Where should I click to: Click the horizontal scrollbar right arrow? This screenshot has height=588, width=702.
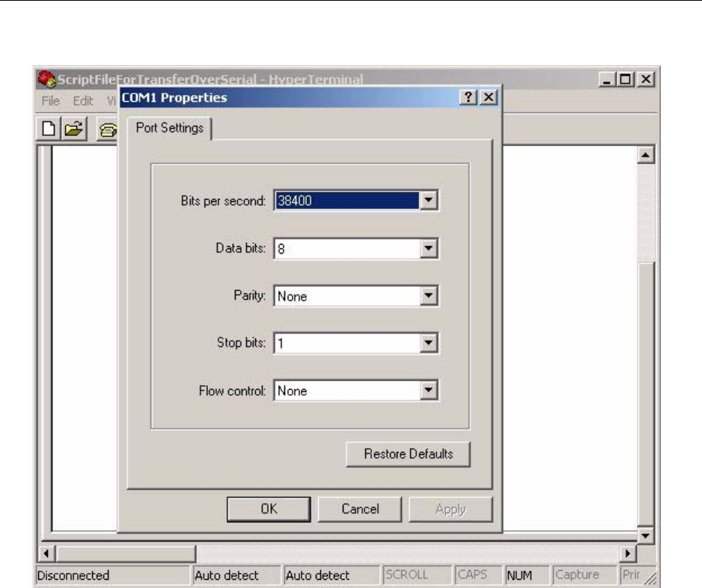pyautogui.click(x=628, y=554)
